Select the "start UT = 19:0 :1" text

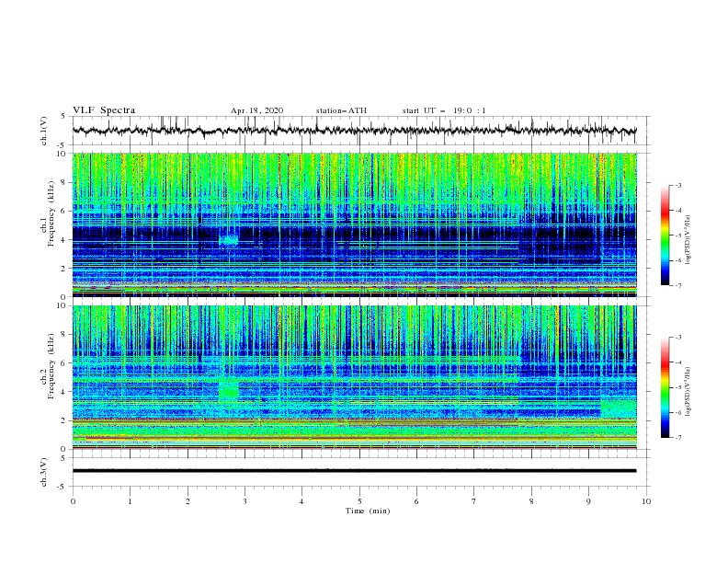pos(444,110)
